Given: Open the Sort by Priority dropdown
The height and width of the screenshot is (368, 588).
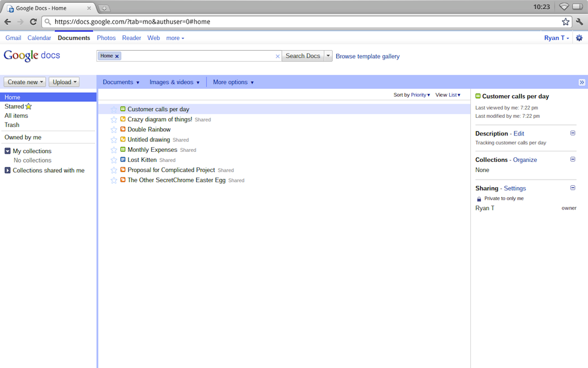Looking at the screenshot, I should tap(420, 95).
